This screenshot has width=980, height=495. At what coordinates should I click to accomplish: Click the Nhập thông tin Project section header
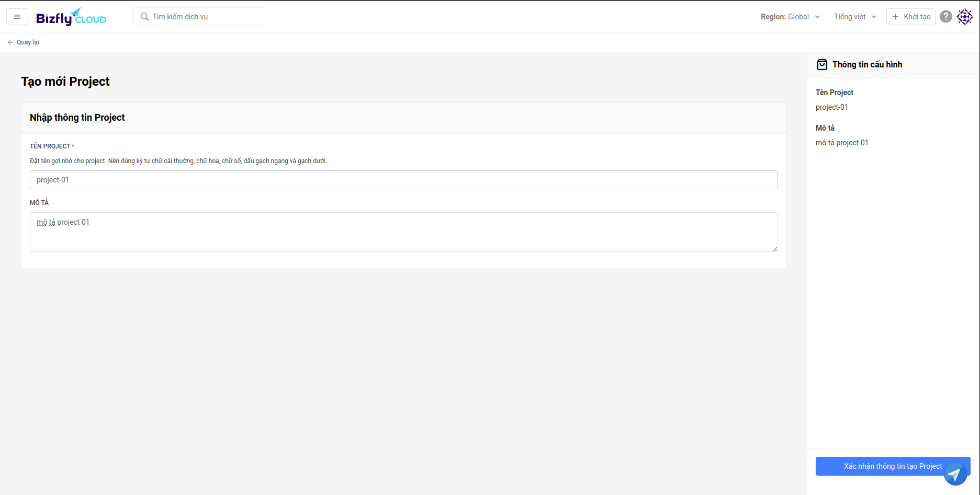(77, 118)
